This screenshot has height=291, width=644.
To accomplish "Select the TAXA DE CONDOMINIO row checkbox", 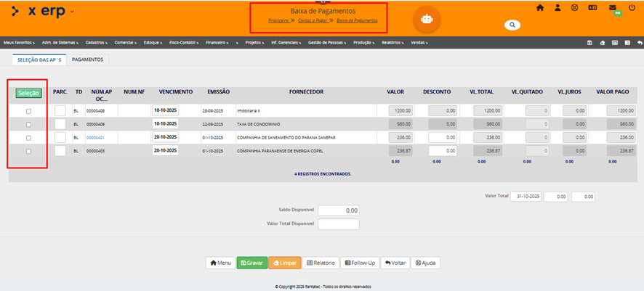I will [x=29, y=124].
